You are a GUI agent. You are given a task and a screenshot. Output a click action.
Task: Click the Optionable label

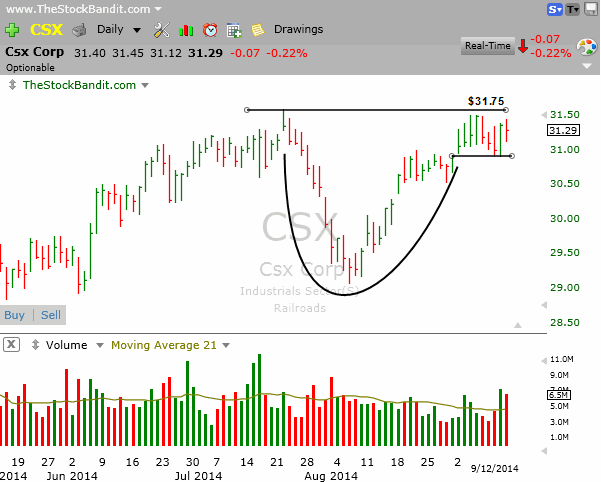click(x=30, y=68)
